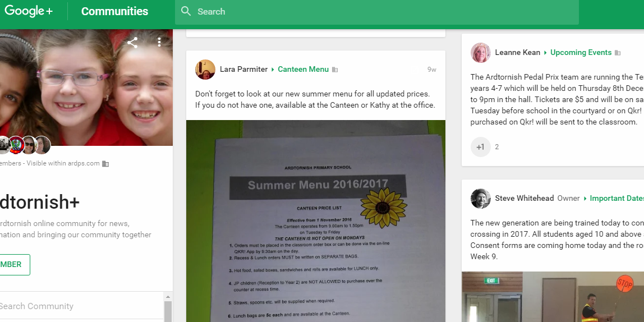Open Leanne Kean's profile avatar
The width and height of the screenshot is (644, 322).
[481, 53]
